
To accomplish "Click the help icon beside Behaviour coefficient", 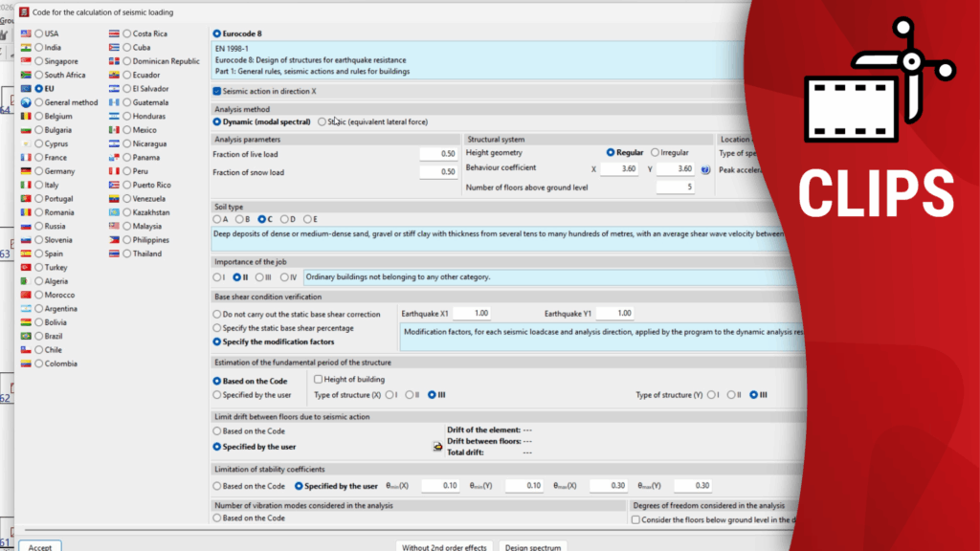I will click(x=705, y=169).
